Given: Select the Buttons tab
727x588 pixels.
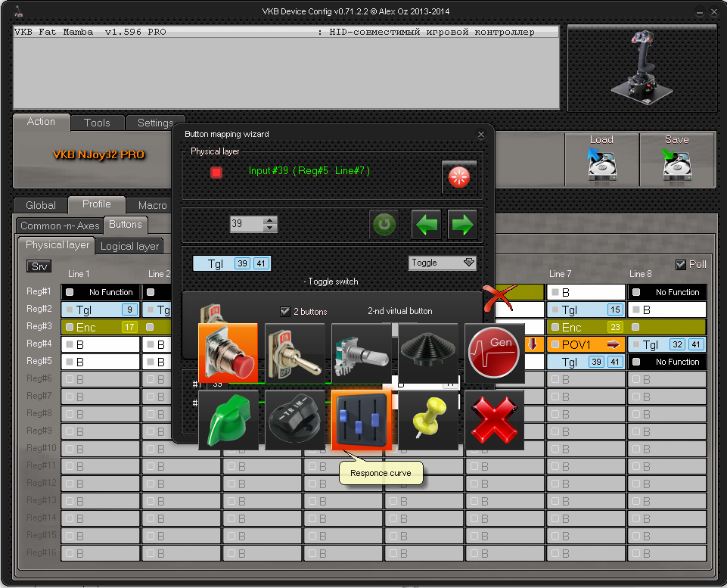Looking at the screenshot, I should 125,225.
